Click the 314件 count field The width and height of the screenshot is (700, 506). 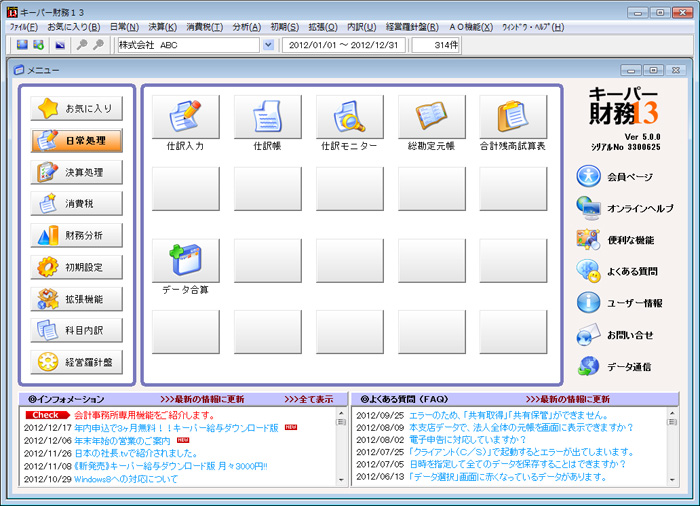pyautogui.click(x=436, y=45)
